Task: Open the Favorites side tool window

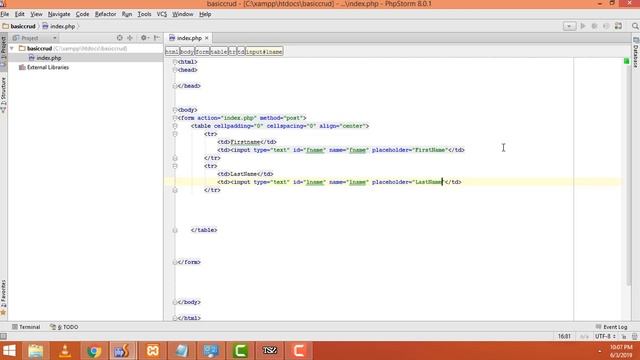Action: 4,297
